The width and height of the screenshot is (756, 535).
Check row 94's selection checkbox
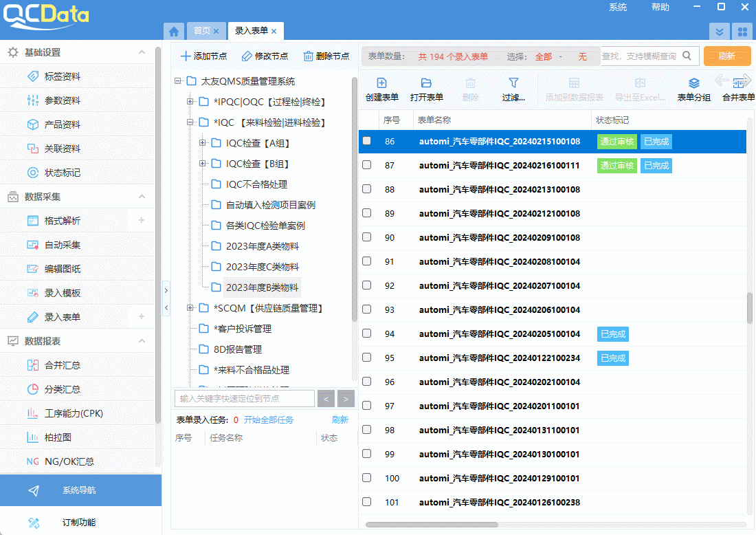(366, 333)
